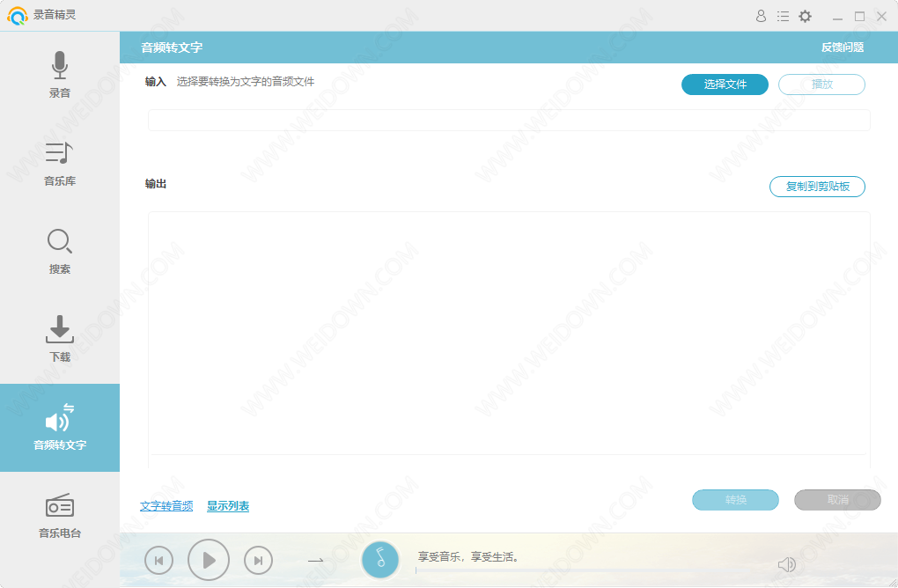Open the settings gear icon
The image size is (898, 588).
pos(805,16)
